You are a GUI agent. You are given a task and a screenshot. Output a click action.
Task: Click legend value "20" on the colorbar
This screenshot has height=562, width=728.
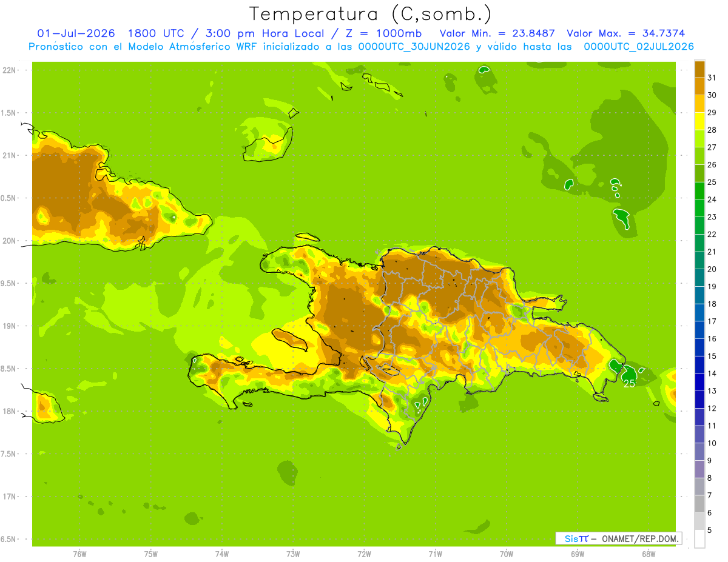point(712,269)
